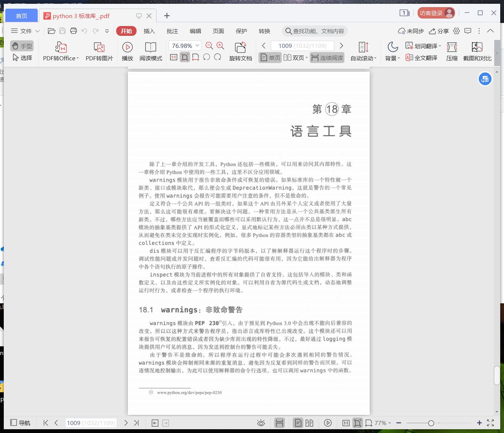Print document with printer icon

click(x=74, y=31)
